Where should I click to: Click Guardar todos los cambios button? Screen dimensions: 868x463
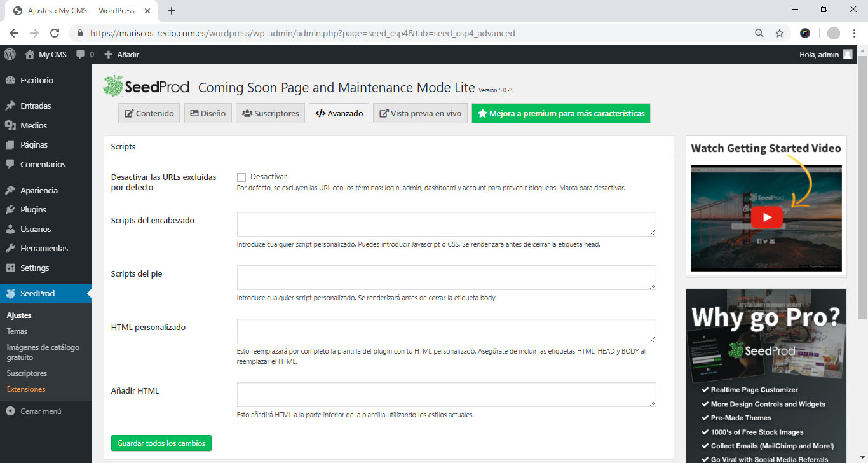161,443
